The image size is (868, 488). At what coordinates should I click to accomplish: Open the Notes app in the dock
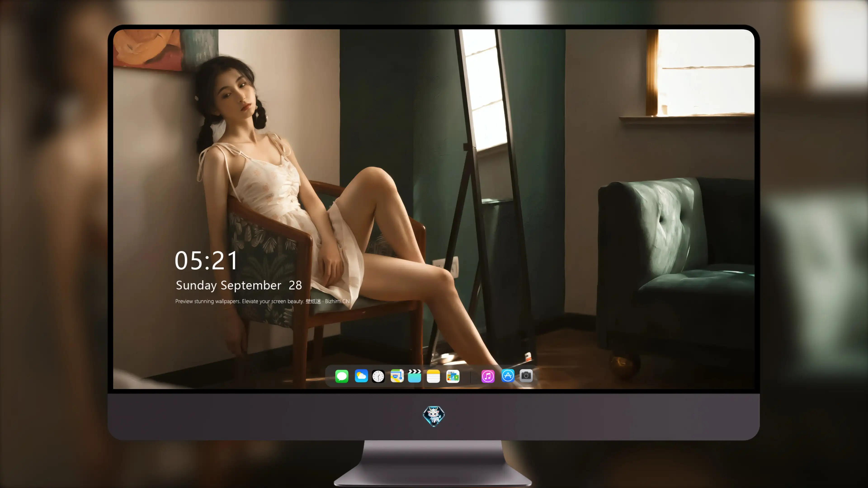[x=433, y=376]
